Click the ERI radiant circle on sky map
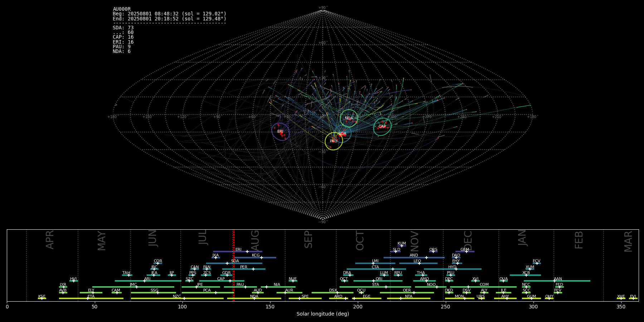Viewport: 644px width, 322px height. (280, 132)
